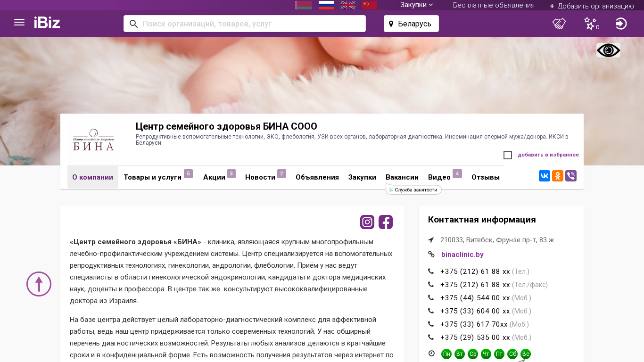Open the Вакансии tab

click(x=402, y=177)
